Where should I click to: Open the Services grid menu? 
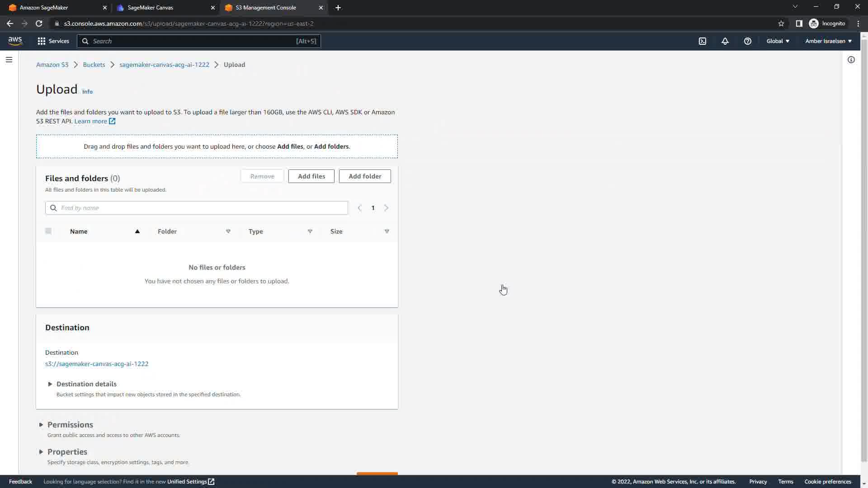click(53, 41)
